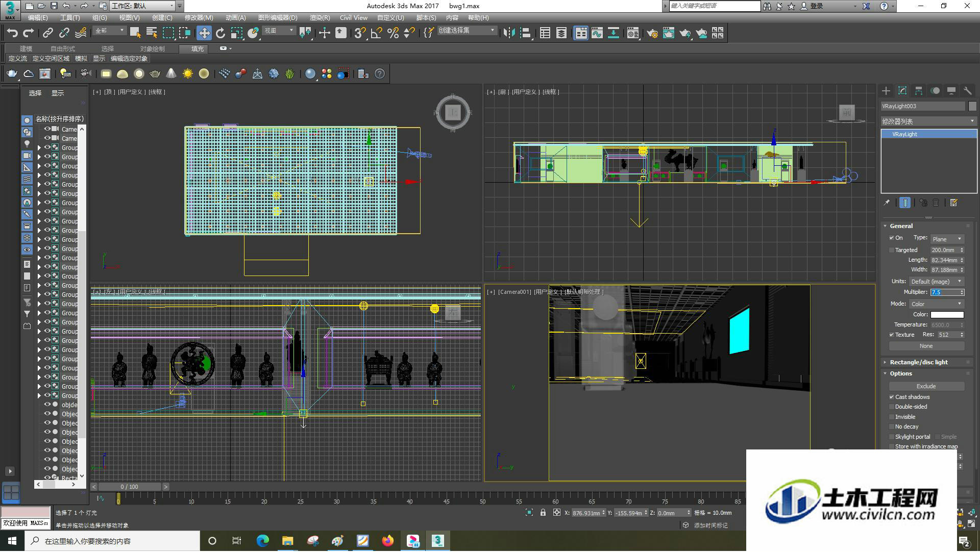Activate the Select and Scale tool
This screenshot has height=552, width=980.
[237, 33]
